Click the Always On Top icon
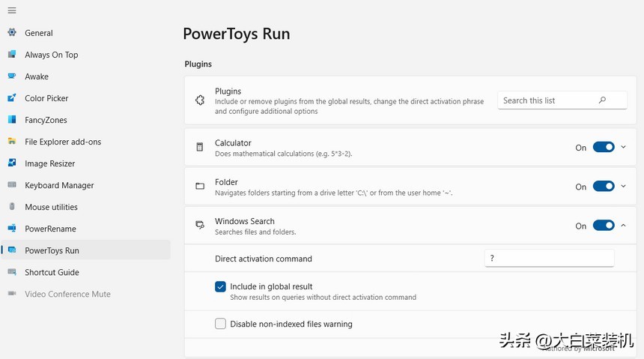The image size is (644, 359). 12,54
